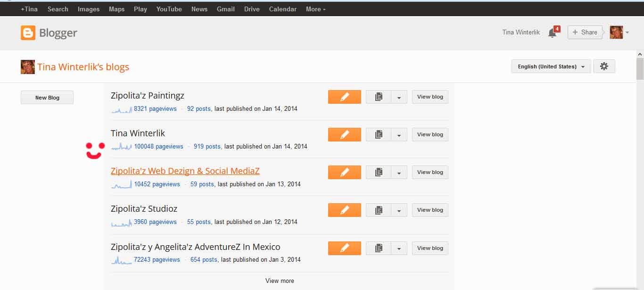The image size is (644, 290).
Task: Click 100048 pageviews link
Action: coord(158,147)
